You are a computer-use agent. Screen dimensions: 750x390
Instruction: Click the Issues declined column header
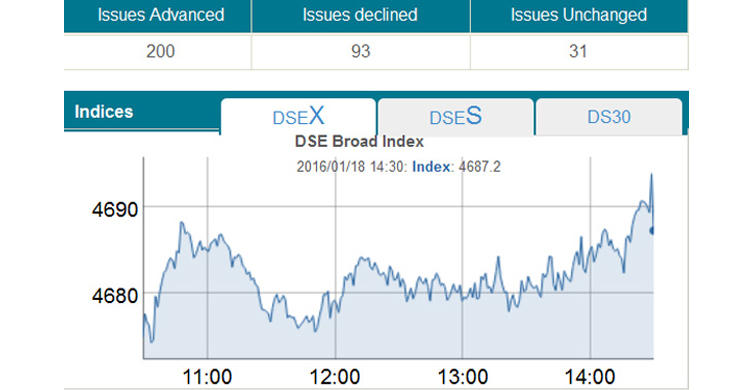[x=360, y=15]
